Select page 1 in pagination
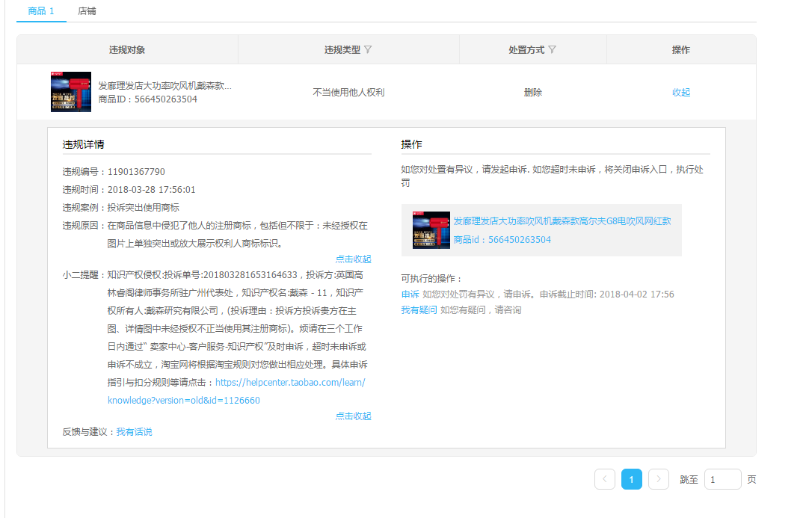Viewport: 812px width, 518px height. (x=632, y=479)
